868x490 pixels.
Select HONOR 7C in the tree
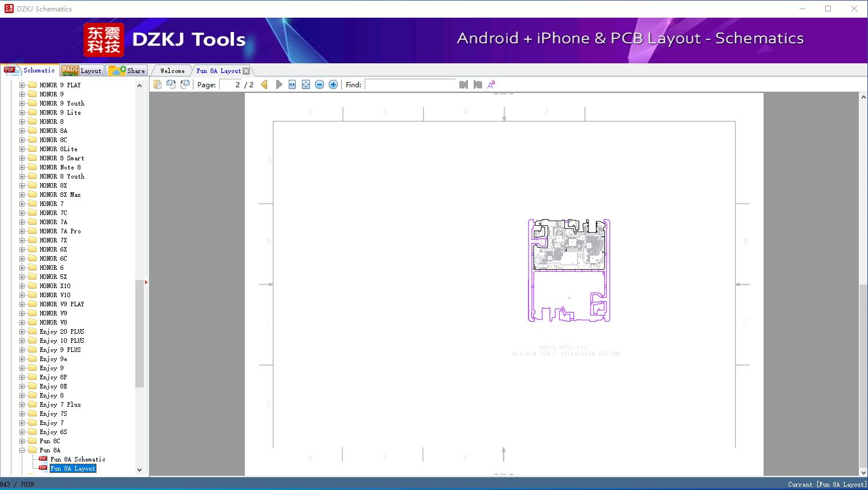coord(54,213)
